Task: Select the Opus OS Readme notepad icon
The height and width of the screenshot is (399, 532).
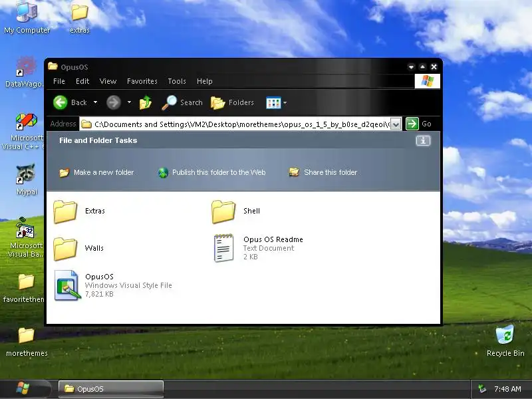Action: click(223, 248)
